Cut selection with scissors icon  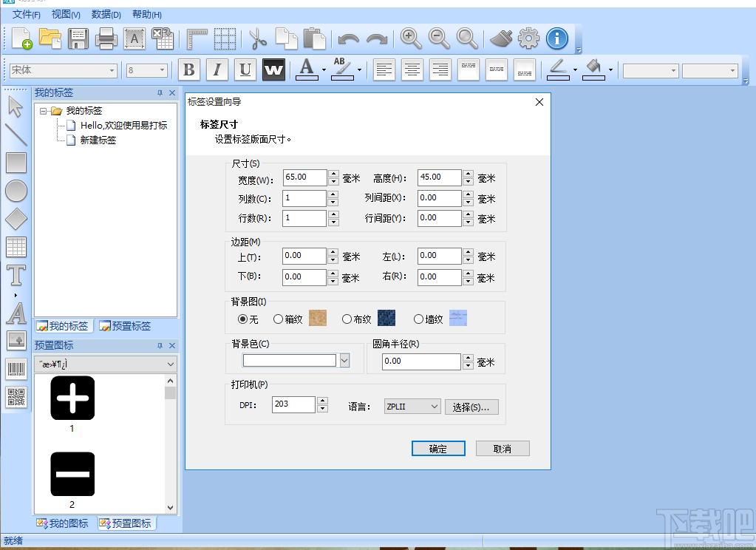(258, 38)
